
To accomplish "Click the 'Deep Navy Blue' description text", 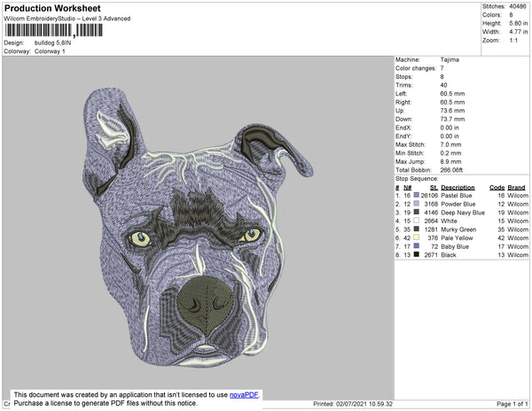I will (463, 213).
